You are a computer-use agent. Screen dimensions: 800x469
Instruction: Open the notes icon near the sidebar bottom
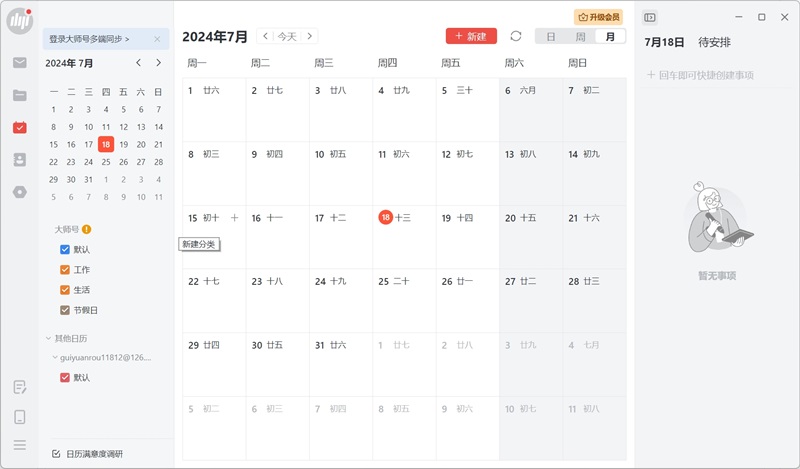(x=20, y=387)
